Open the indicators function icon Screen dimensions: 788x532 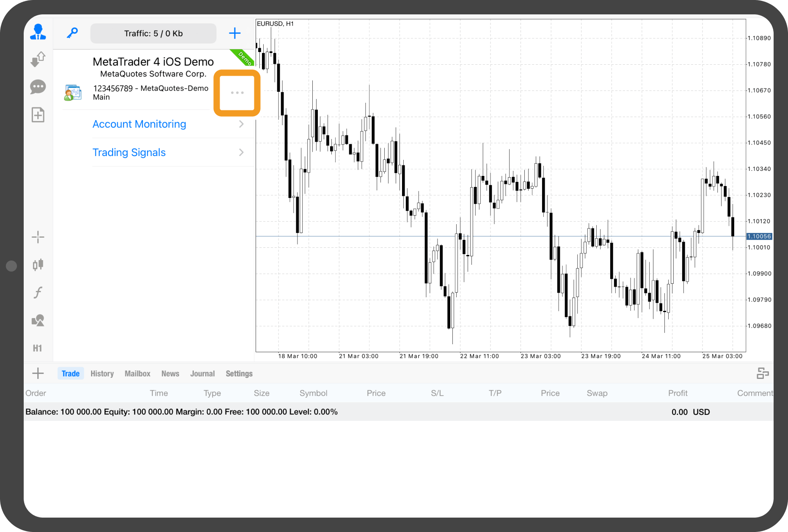tap(38, 293)
